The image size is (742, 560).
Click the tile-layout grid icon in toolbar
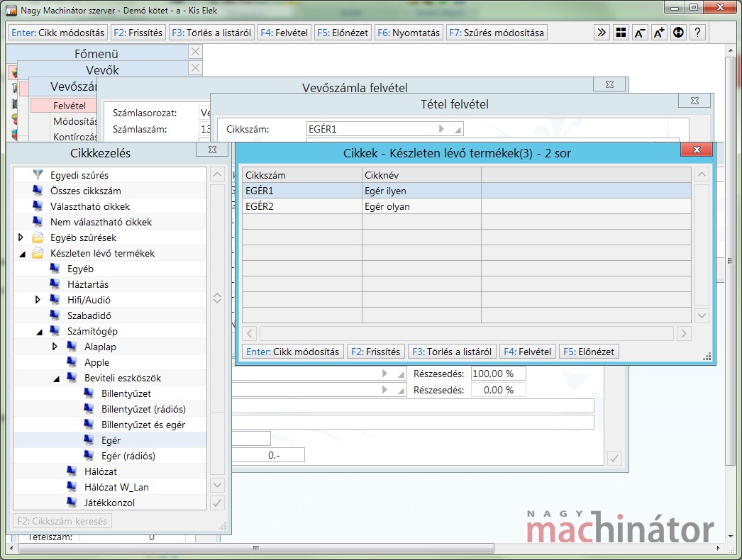pyautogui.click(x=621, y=33)
